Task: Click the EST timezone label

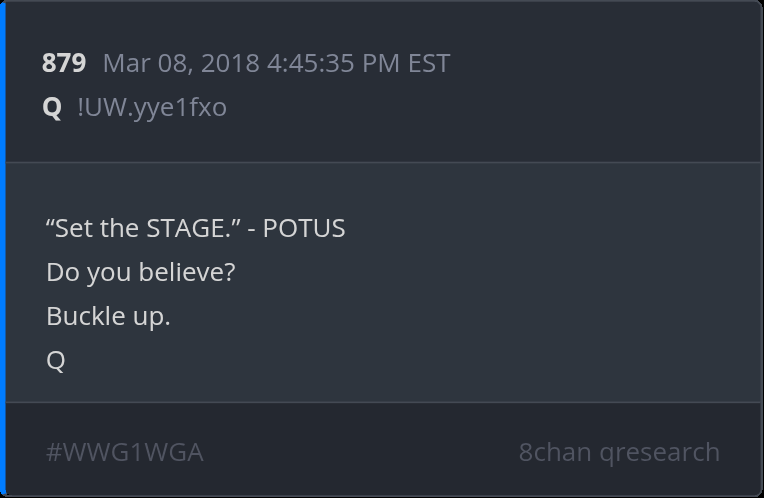Action: coord(428,63)
